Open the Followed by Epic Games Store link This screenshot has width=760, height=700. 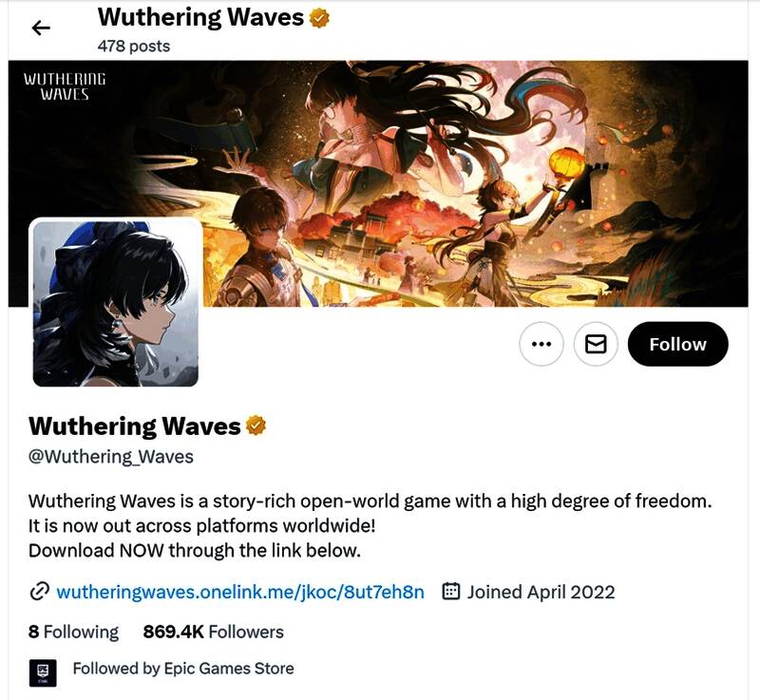point(183,669)
